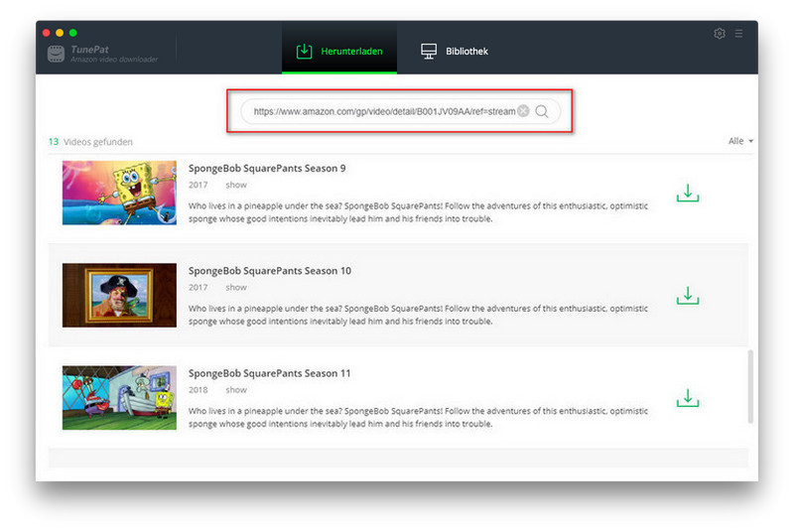Open the Season 9 thumbnail
The width and height of the screenshot is (794, 532).
click(x=119, y=193)
